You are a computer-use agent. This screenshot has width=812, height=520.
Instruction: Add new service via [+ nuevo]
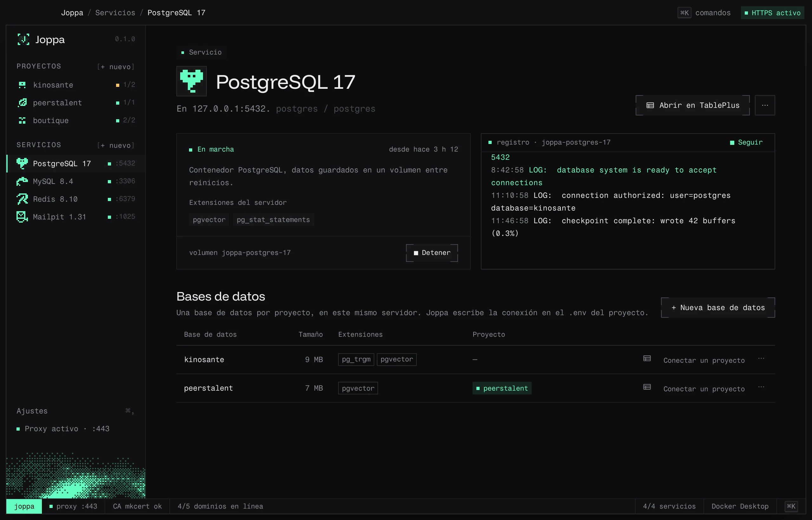(116, 146)
